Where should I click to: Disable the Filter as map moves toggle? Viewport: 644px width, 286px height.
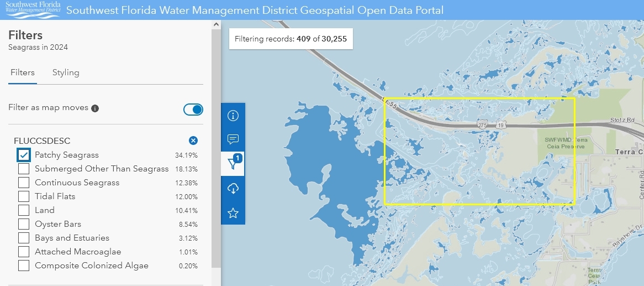click(x=193, y=110)
